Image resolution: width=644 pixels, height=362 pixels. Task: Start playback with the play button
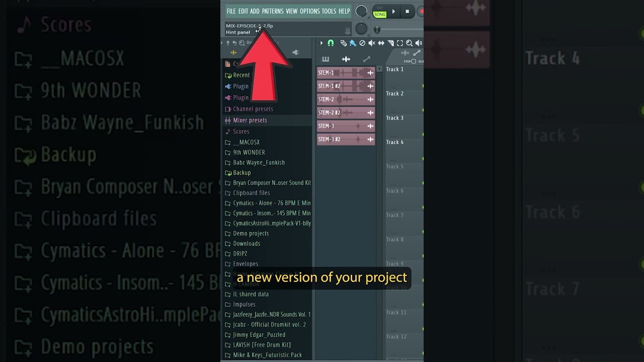(x=393, y=12)
